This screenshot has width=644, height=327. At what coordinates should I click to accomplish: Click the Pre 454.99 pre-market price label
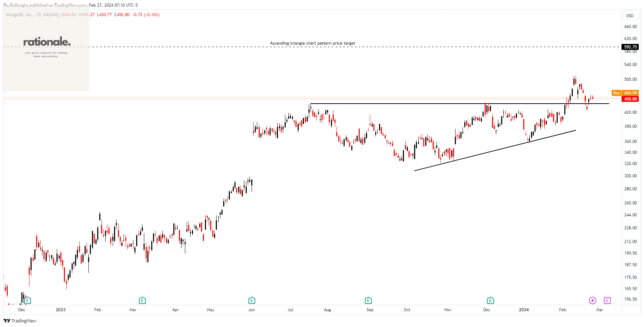pyautogui.click(x=625, y=93)
